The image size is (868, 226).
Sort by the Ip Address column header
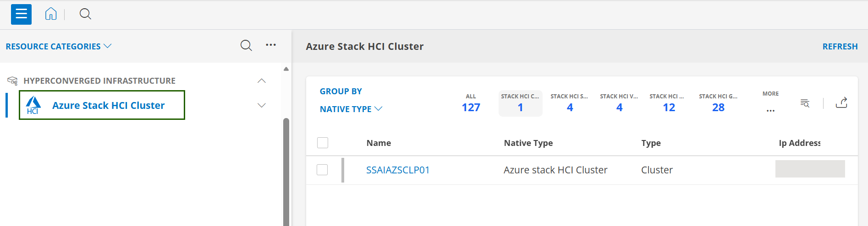pyautogui.click(x=800, y=143)
